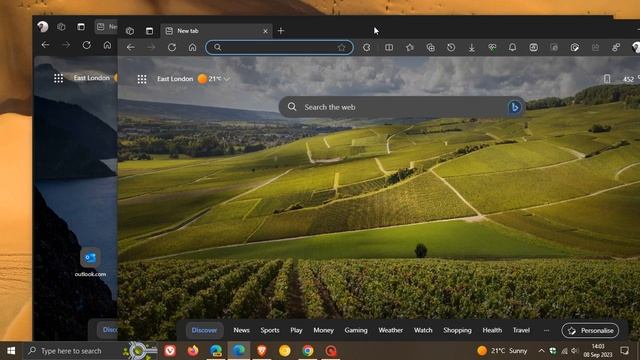Open Collections in front Edge toolbar

pyautogui.click(x=431, y=48)
